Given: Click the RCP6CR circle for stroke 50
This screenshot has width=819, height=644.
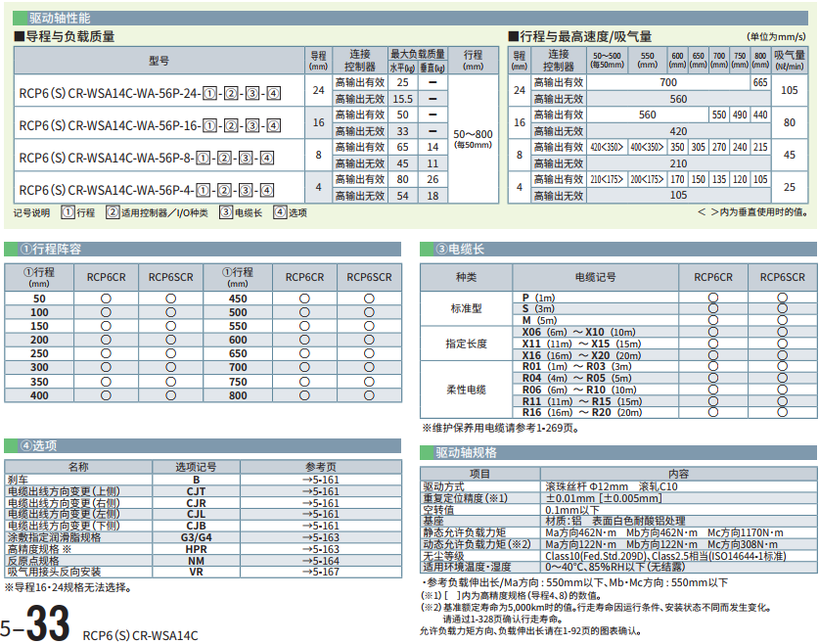Looking at the screenshot, I should point(106,299).
